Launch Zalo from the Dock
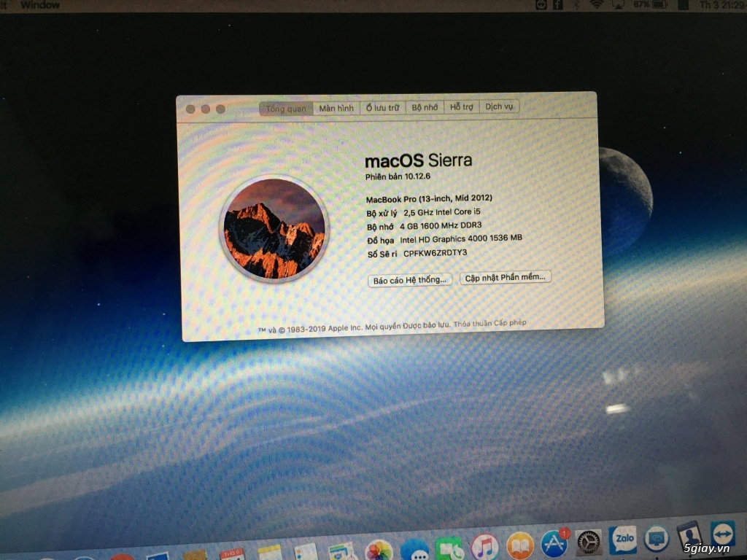747x560 pixels. click(623, 539)
